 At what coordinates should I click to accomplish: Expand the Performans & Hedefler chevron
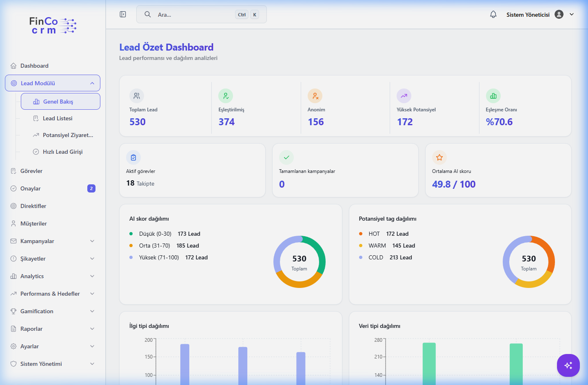tap(92, 294)
